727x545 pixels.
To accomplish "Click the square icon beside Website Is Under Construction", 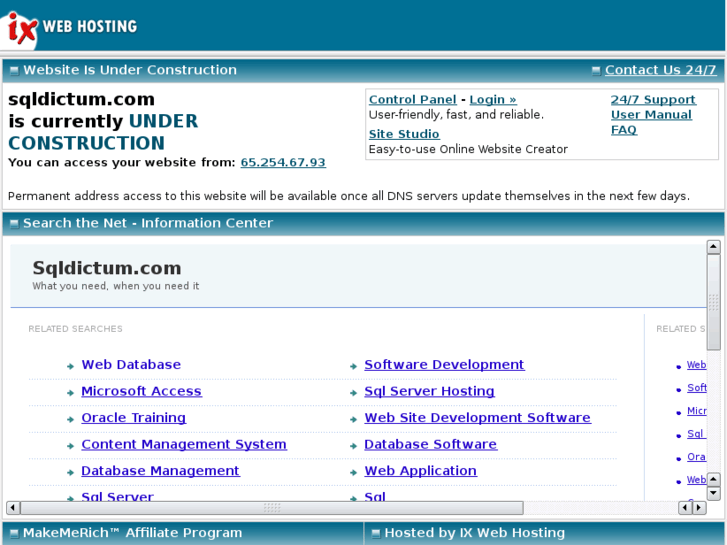I will (14, 71).
